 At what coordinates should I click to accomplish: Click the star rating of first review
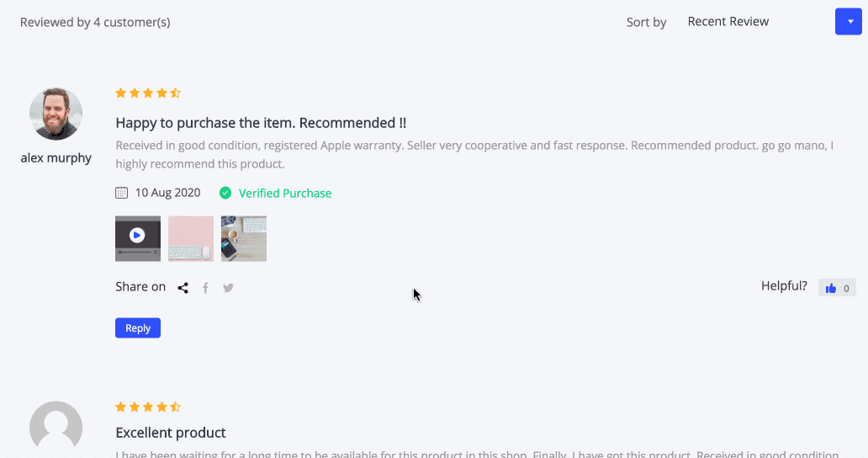[148, 93]
